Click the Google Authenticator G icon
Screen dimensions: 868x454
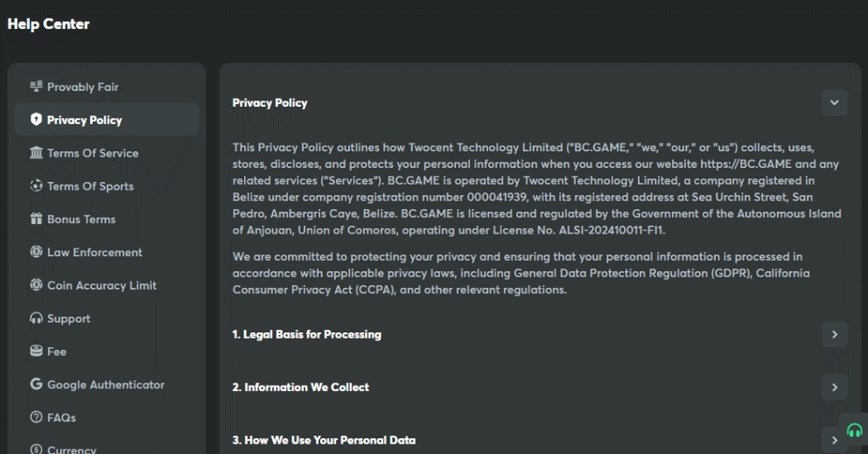[x=36, y=385]
